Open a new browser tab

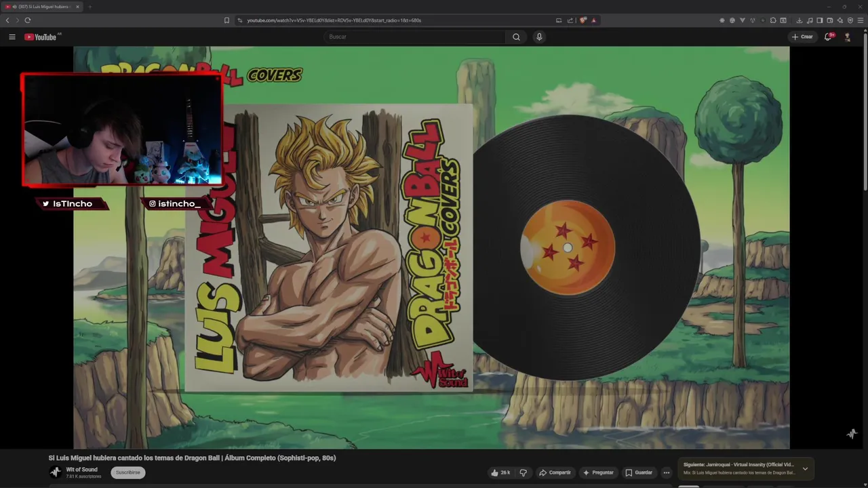tap(90, 7)
